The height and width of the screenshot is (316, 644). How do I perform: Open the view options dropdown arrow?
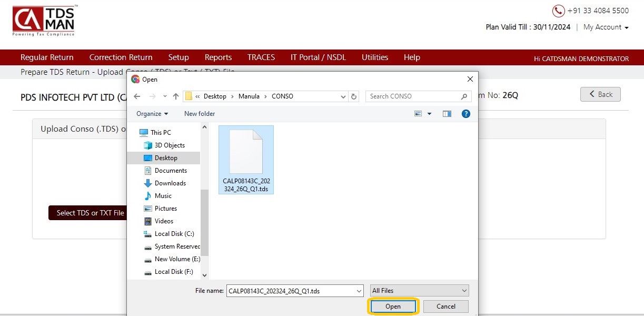429,114
